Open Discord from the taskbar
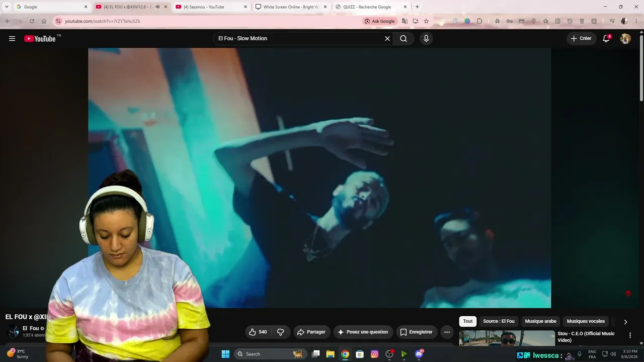Screen dimensions: 644x362 pyautogui.click(x=419, y=354)
